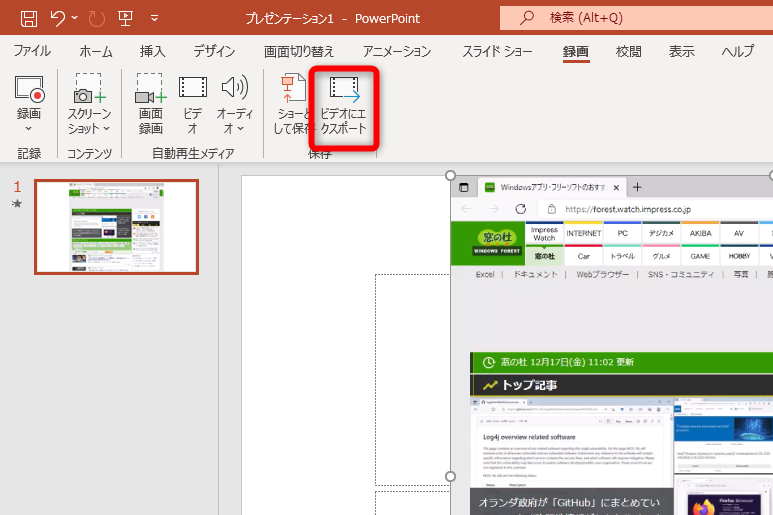The width and height of the screenshot is (773, 515).
Task: Open the AV category link
Action: 739,234
